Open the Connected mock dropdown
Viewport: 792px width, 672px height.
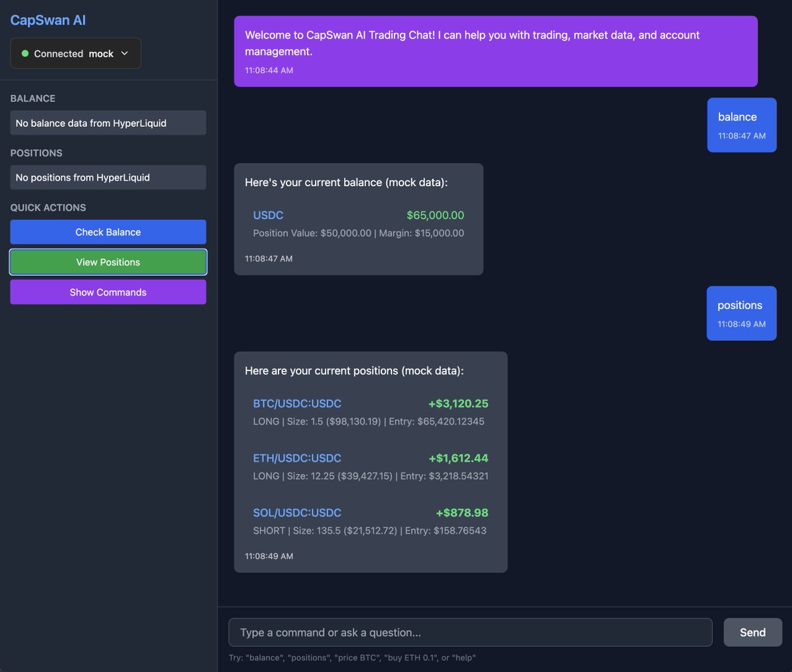coord(75,53)
